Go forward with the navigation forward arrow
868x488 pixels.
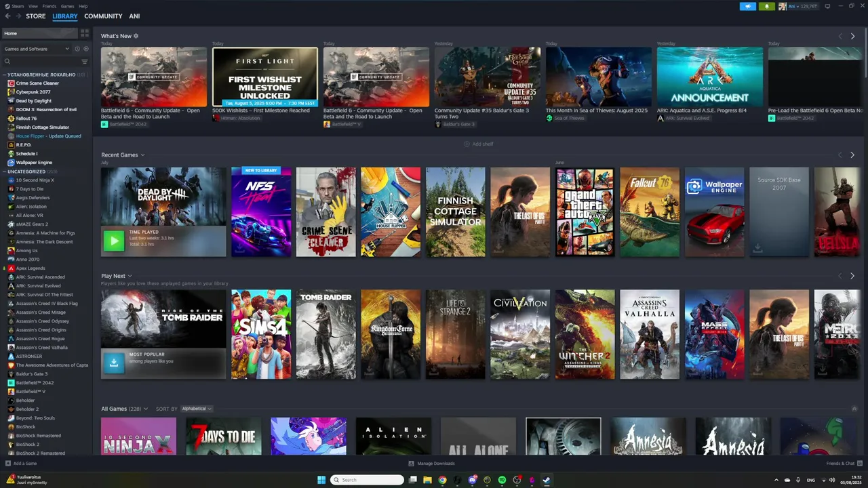(18, 16)
